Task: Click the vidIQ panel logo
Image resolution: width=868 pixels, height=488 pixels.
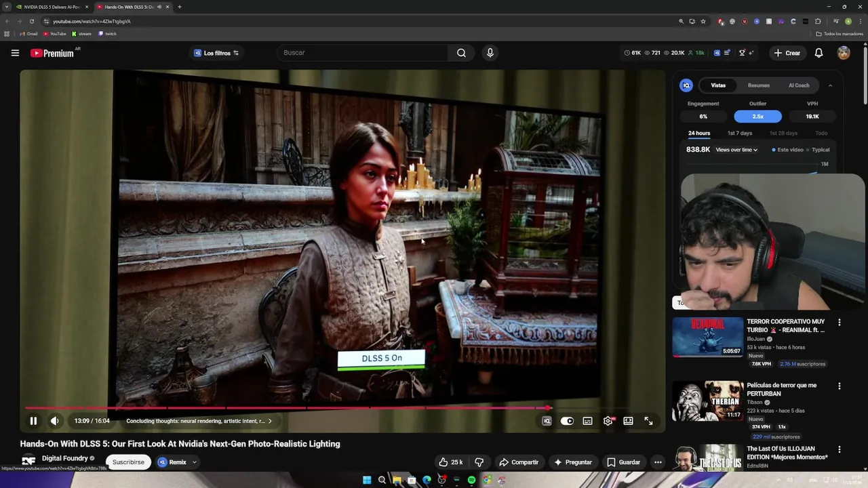Action: 686,85
